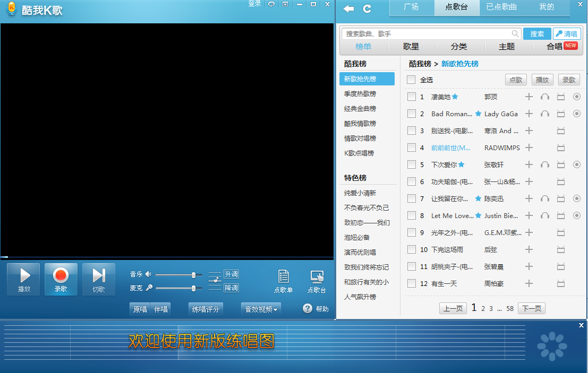Check the checkbox beside 光年之外
Viewport: 588px width, 373px height.
412,232
